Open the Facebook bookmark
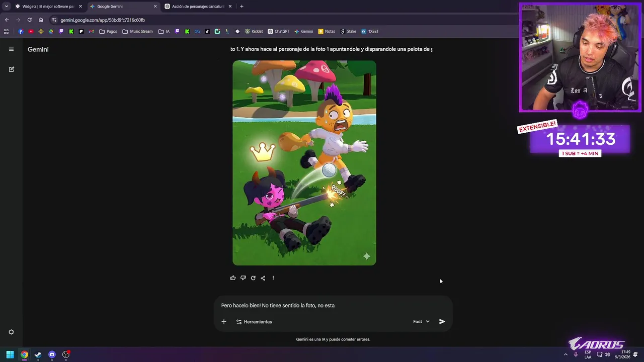Image resolution: width=644 pixels, height=362 pixels. [x=21, y=31]
